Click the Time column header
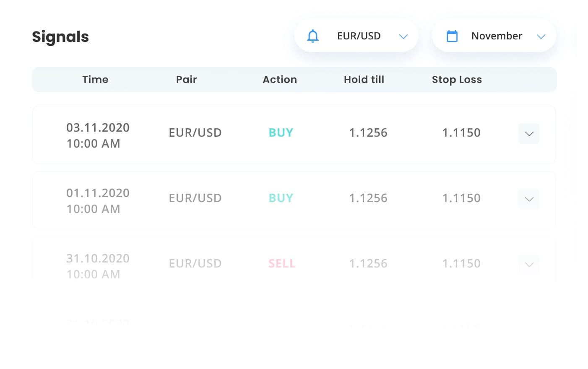This screenshot has height=369, width=588. (95, 80)
